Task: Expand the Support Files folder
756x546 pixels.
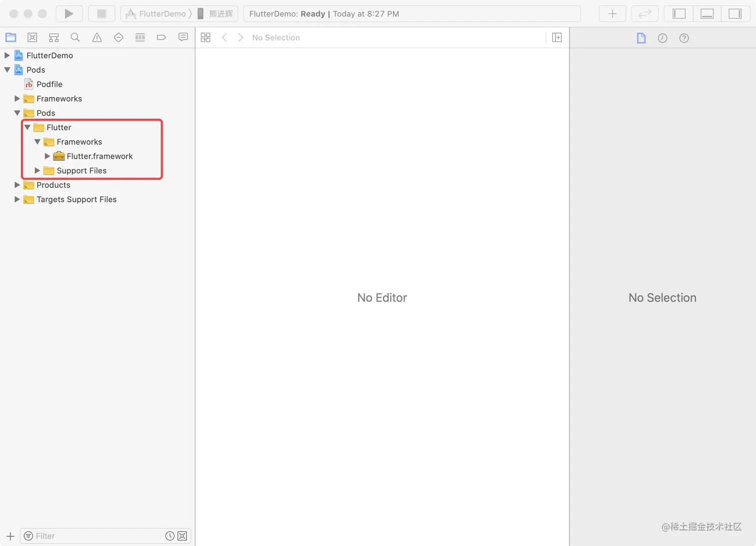Action: (x=37, y=171)
